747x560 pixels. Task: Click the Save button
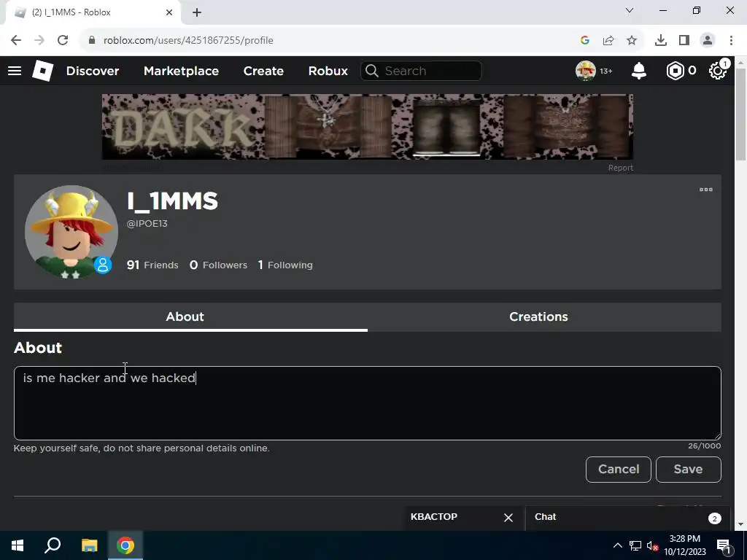[689, 469]
